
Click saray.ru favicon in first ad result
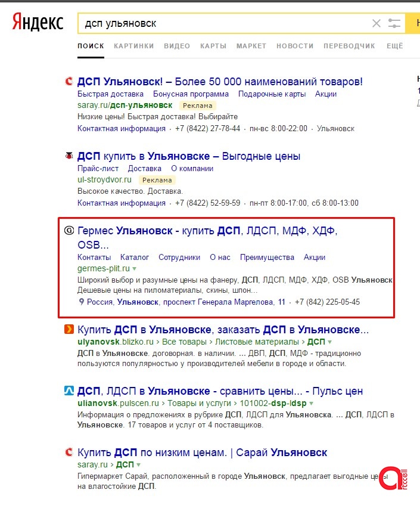(x=69, y=81)
